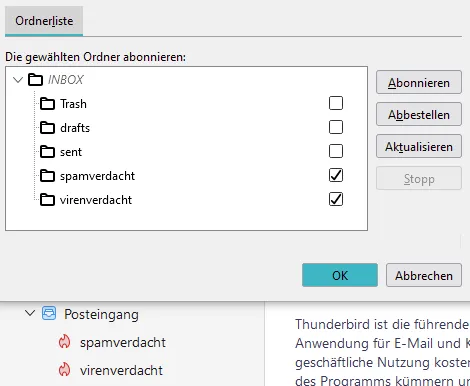Viewport: 470px width, 386px height.
Task: Click the spamverdacht folder icon in list
Action: pos(47,176)
